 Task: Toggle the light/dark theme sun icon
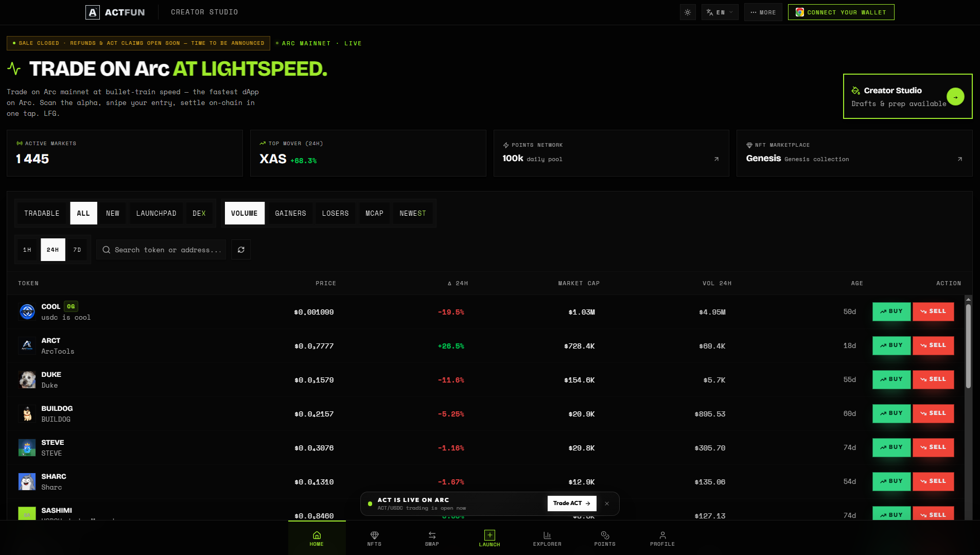point(688,12)
